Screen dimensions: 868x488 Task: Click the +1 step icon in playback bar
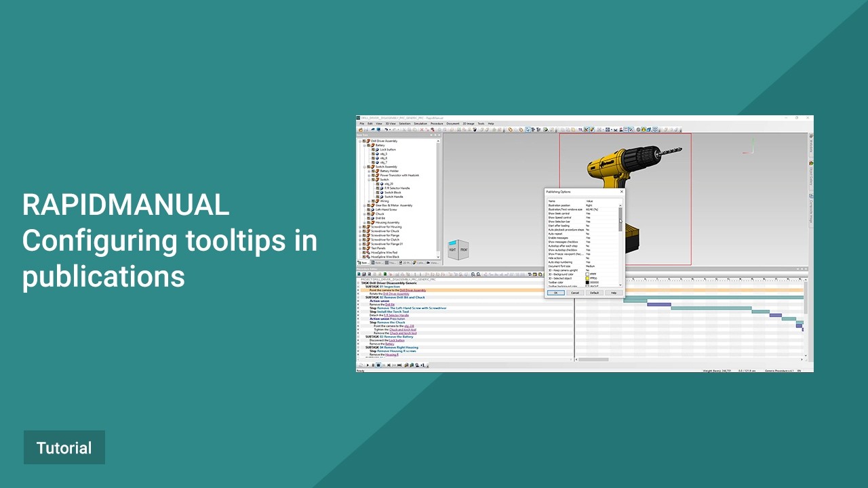click(422, 365)
